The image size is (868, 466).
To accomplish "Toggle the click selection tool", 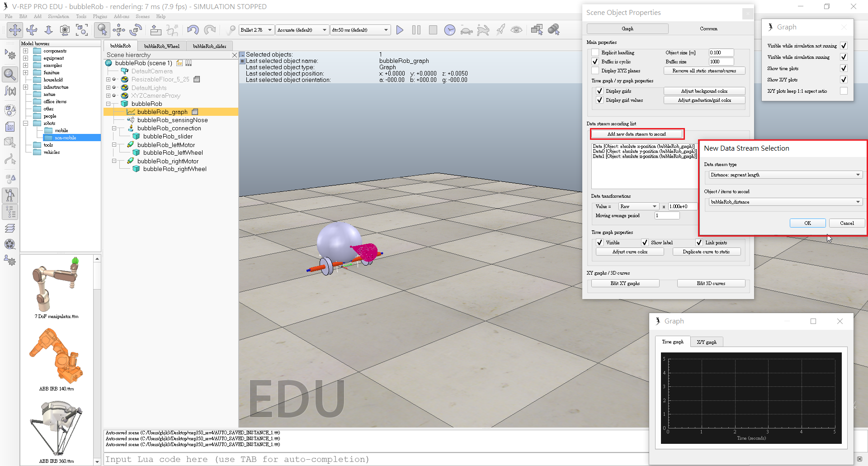I will (102, 30).
